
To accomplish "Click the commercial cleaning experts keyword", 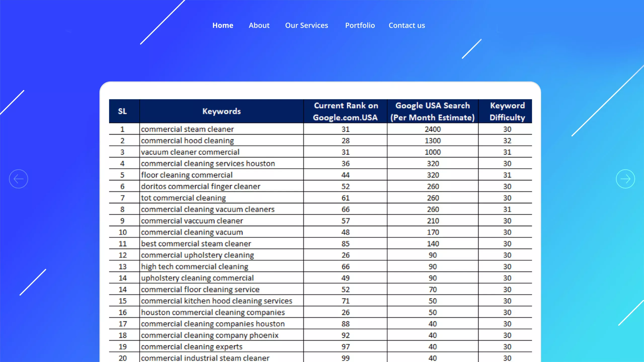I will [x=191, y=347].
